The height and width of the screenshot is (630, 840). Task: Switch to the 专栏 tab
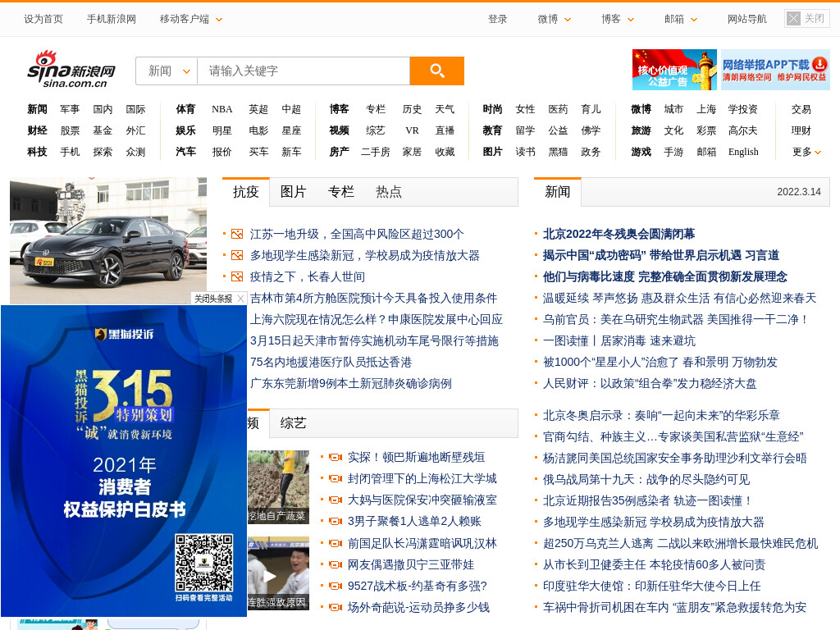[x=340, y=192]
